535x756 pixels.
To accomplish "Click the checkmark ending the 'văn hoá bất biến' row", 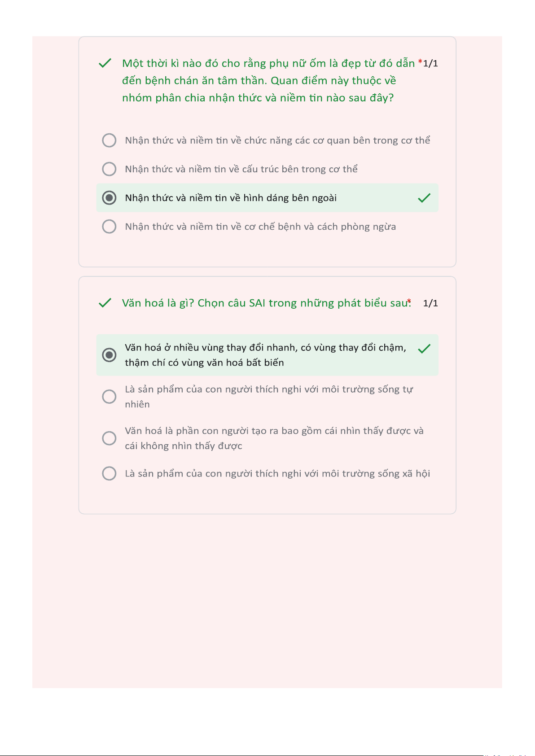I will tap(424, 349).
